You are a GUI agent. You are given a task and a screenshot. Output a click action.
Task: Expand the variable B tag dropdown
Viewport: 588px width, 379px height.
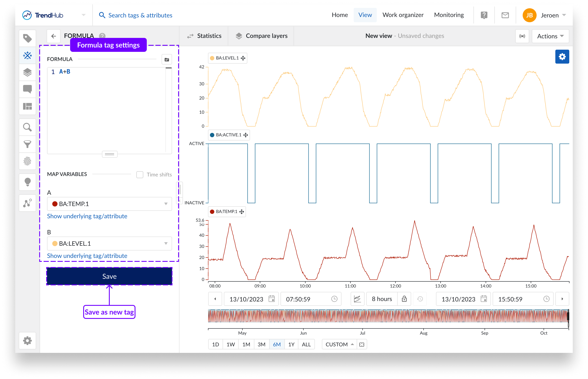[x=109, y=243]
